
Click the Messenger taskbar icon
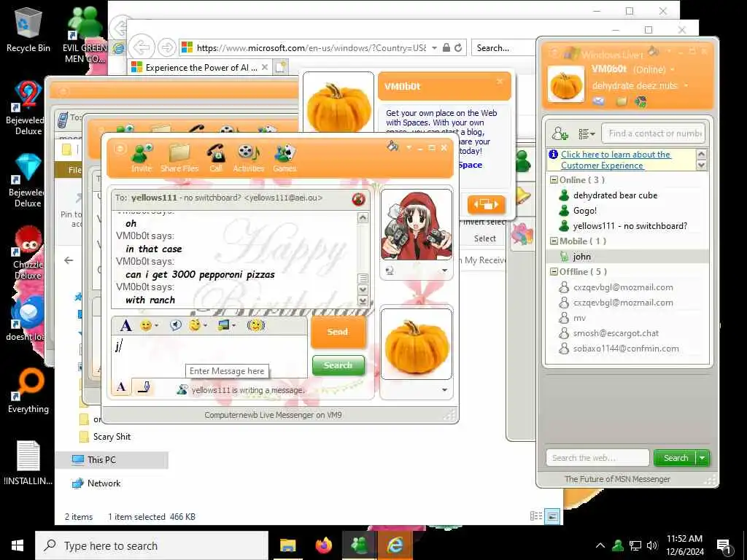tap(359, 545)
